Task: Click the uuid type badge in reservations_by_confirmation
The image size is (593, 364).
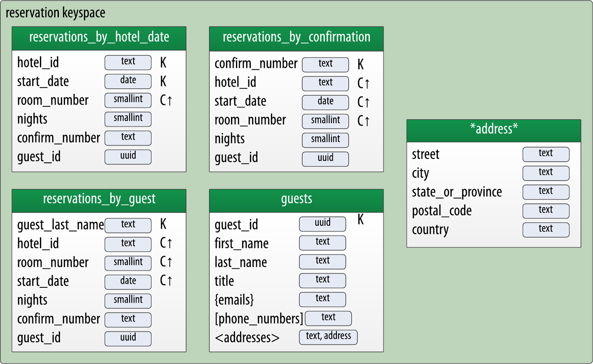Action: click(325, 159)
